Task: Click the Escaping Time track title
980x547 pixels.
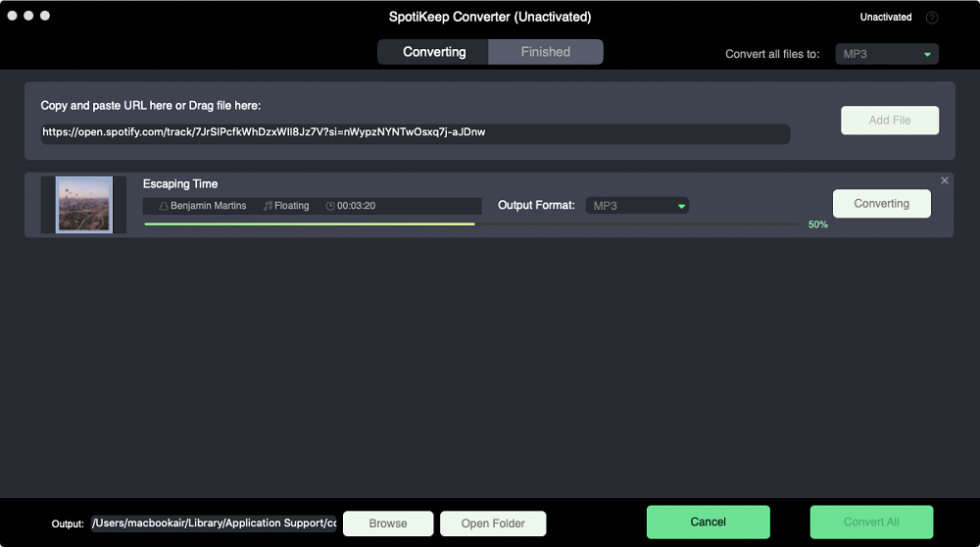Action: coord(180,183)
